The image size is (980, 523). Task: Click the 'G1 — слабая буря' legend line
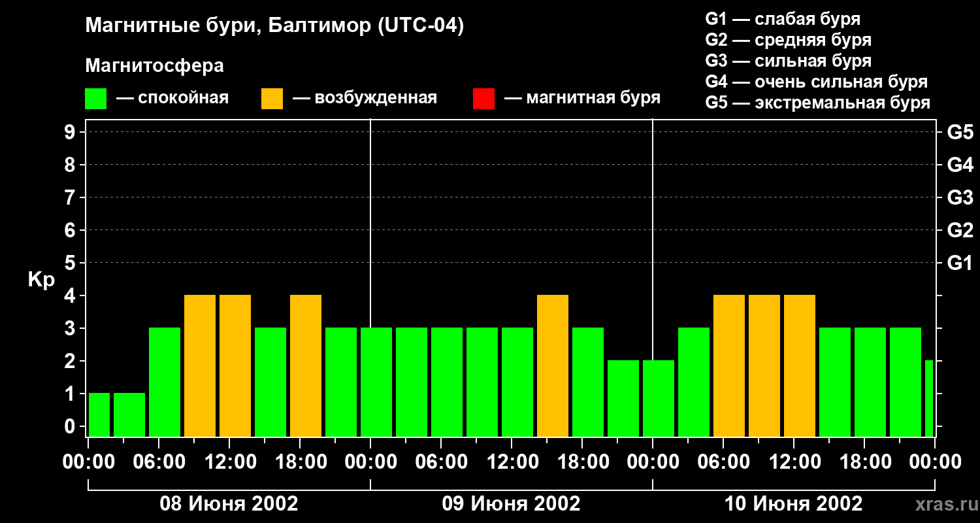click(783, 19)
